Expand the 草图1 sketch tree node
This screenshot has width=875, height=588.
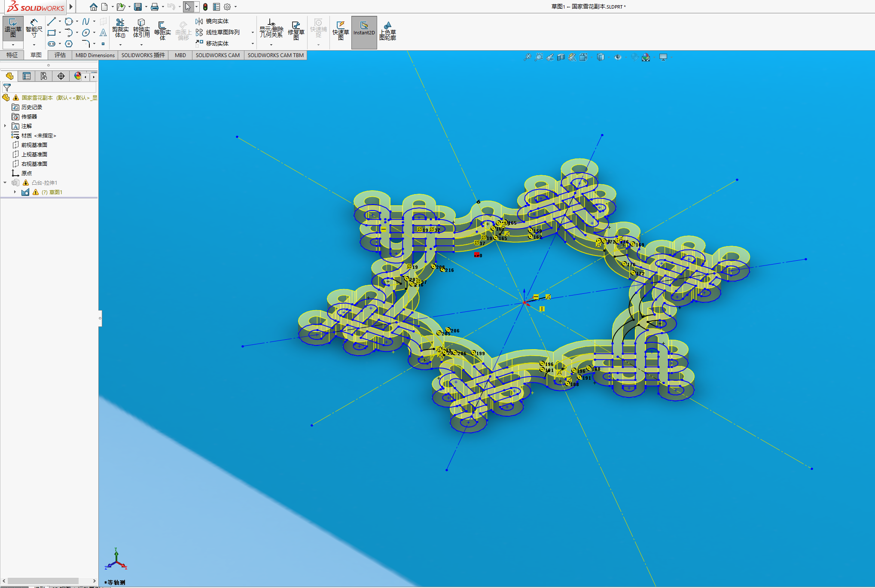pyautogui.click(x=15, y=192)
